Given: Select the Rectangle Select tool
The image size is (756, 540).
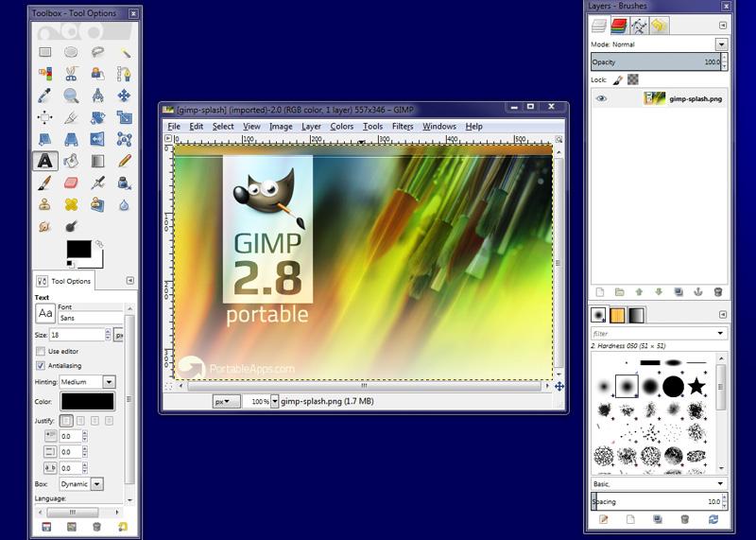Looking at the screenshot, I should click(45, 52).
